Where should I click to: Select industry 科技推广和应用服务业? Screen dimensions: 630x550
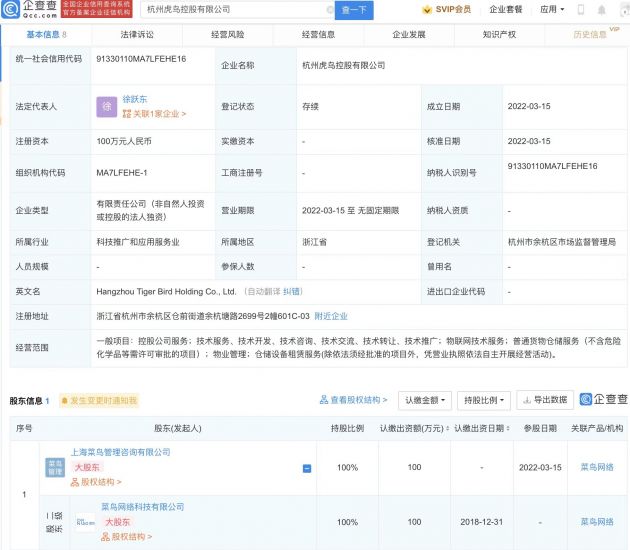click(x=138, y=242)
